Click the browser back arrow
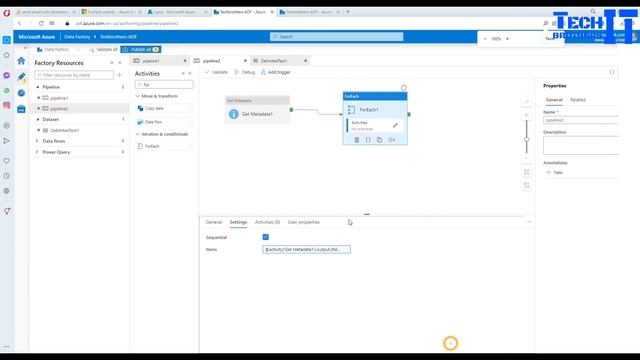Screen dimensions: 640x360 pos(20,23)
